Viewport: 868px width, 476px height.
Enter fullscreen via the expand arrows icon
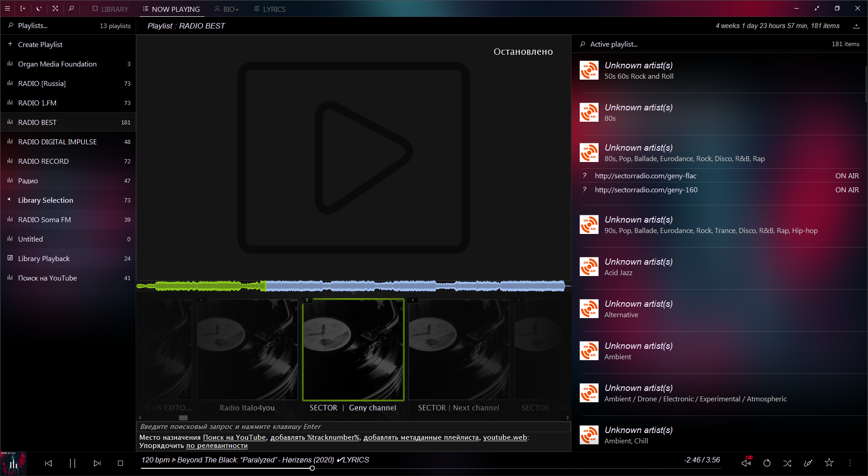coord(55,8)
